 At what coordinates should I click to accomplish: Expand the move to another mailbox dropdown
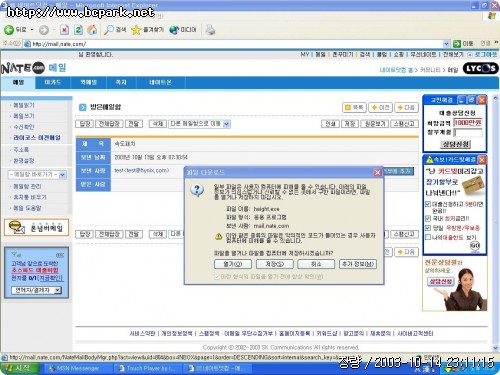click(226, 124)
